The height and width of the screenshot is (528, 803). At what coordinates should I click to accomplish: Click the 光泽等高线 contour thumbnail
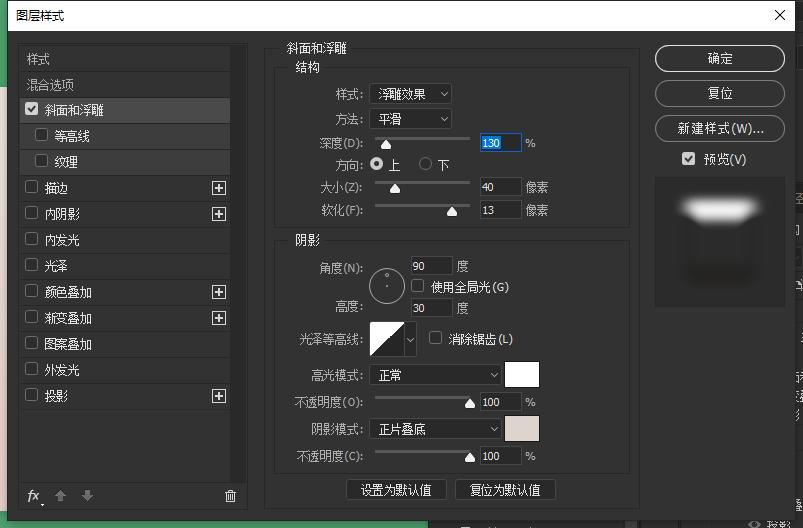387,339
